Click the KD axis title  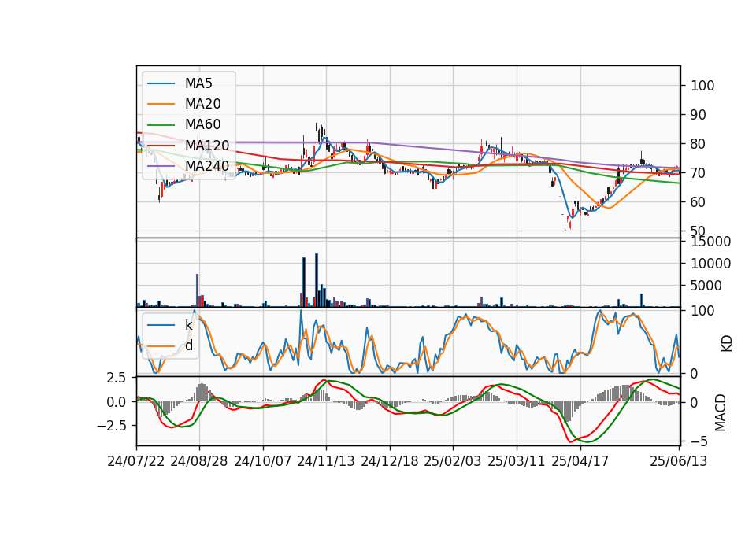coord(727,343)
